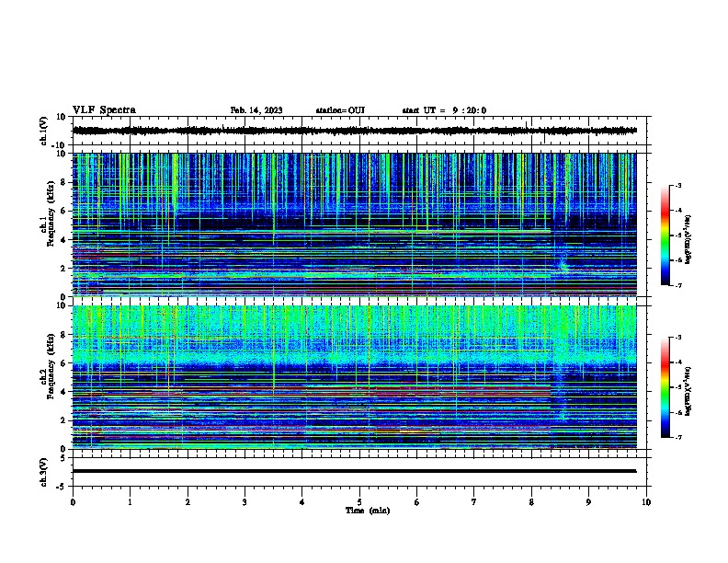
Task: Click the ch.3 flat voltage trace
Action: click(x=354, y=471)
